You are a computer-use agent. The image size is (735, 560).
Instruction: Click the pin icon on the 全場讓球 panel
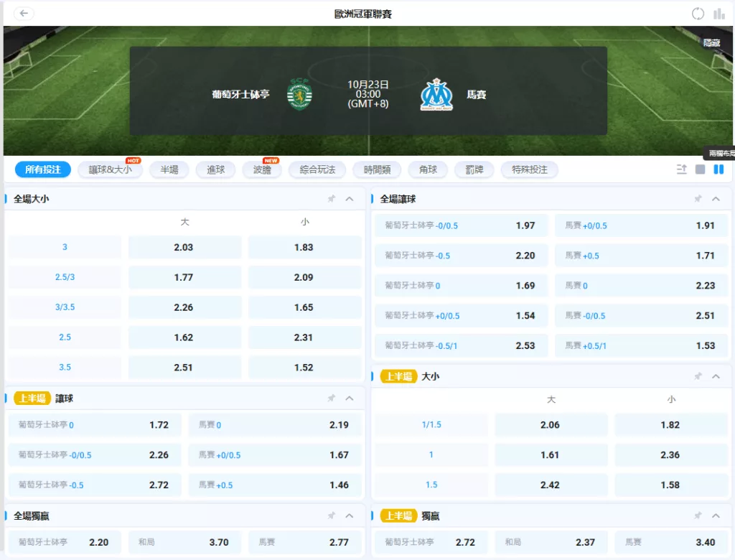(x=697, y=199)
